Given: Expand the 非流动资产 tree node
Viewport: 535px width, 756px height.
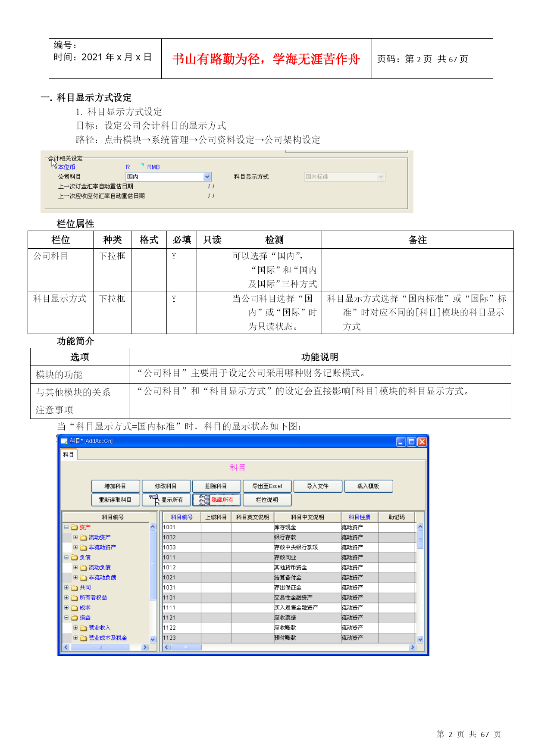Looking at the screenshot, I should (x=75, y=547).
